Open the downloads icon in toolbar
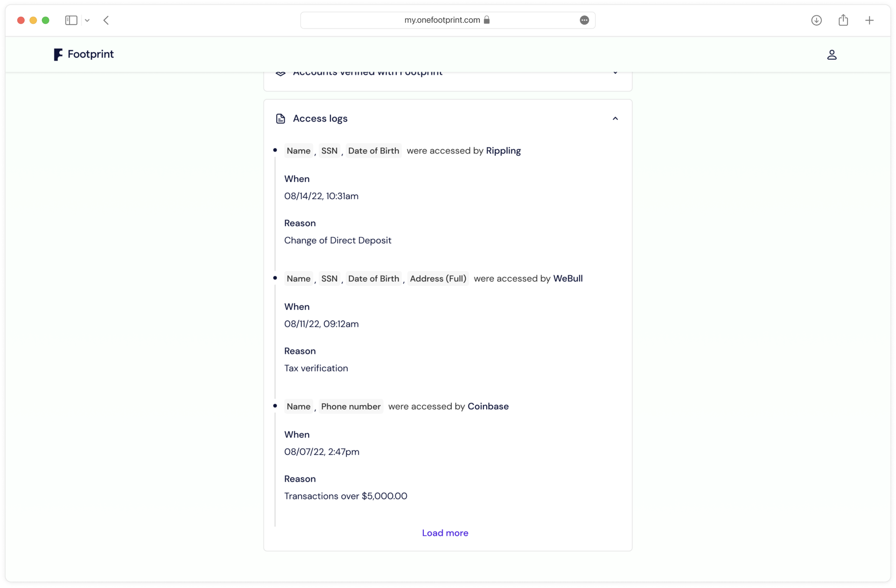 point(816,20)
